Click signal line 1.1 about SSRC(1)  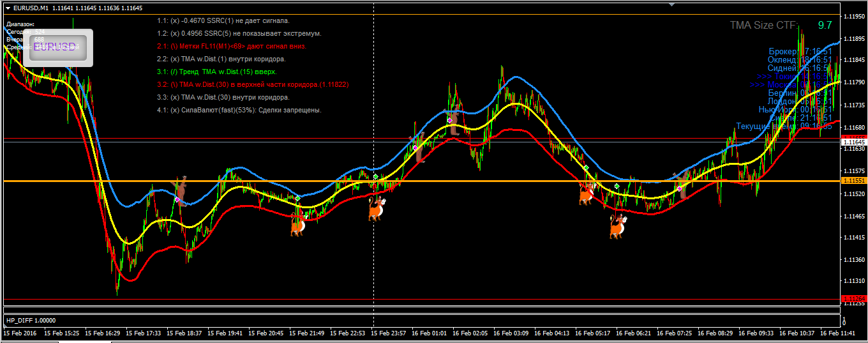(x=223, y=21)
